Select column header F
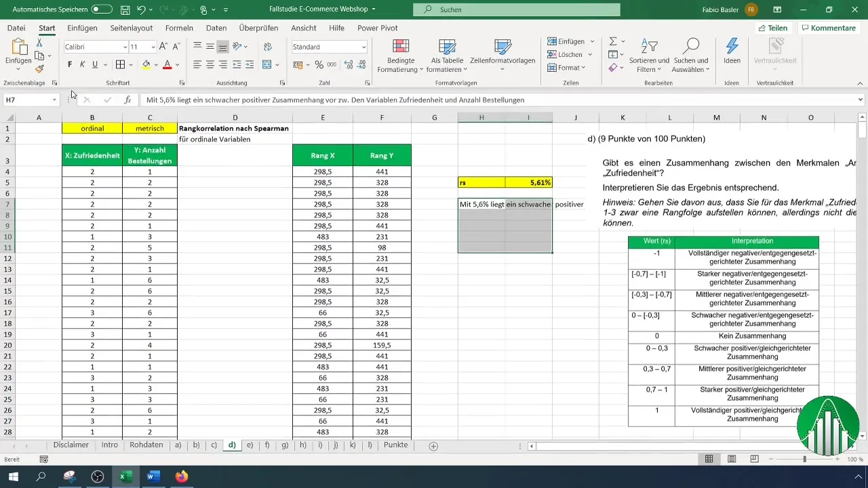Screen dimensions: 868x488 (382, 118)
